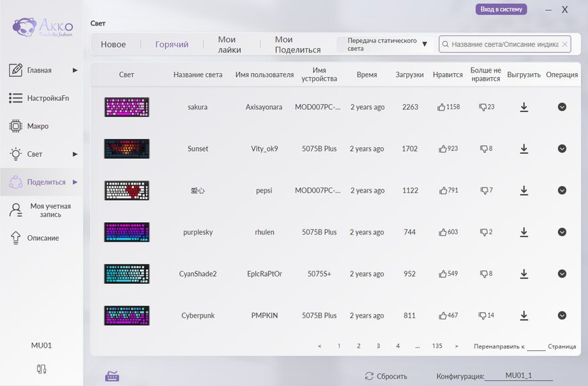Click the search light name field
The image size is (588, 386).
click(505, 44)
